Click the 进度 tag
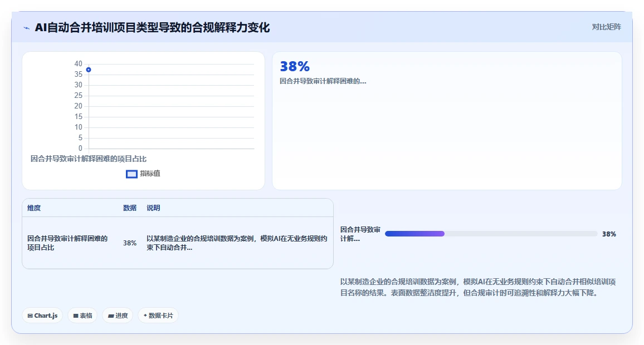644x345 pixels. [x=118, y=316]
